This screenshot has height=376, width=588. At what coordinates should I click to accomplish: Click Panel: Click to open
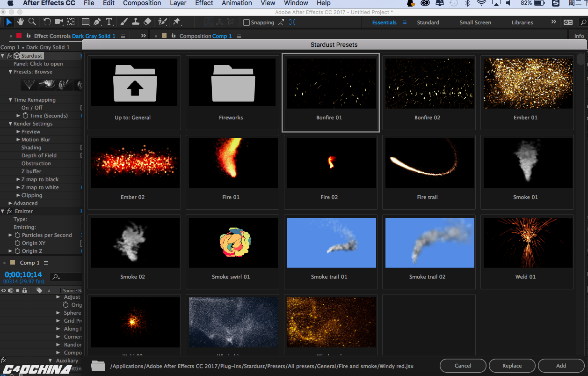38,64
